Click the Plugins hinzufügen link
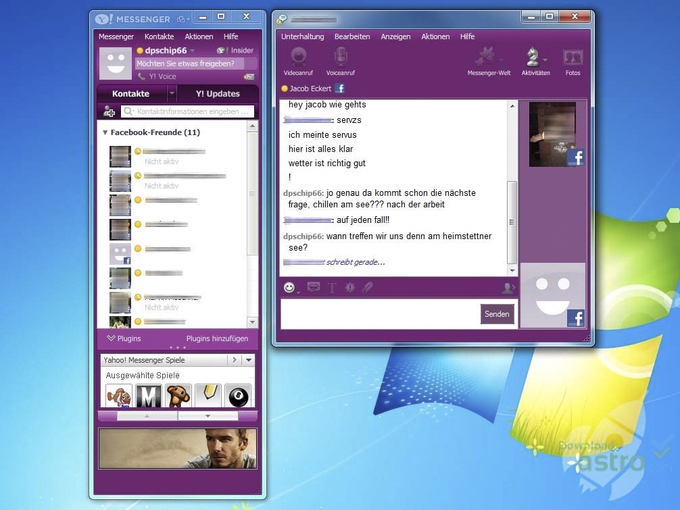The image size is (680, 510). coord(217,339)
